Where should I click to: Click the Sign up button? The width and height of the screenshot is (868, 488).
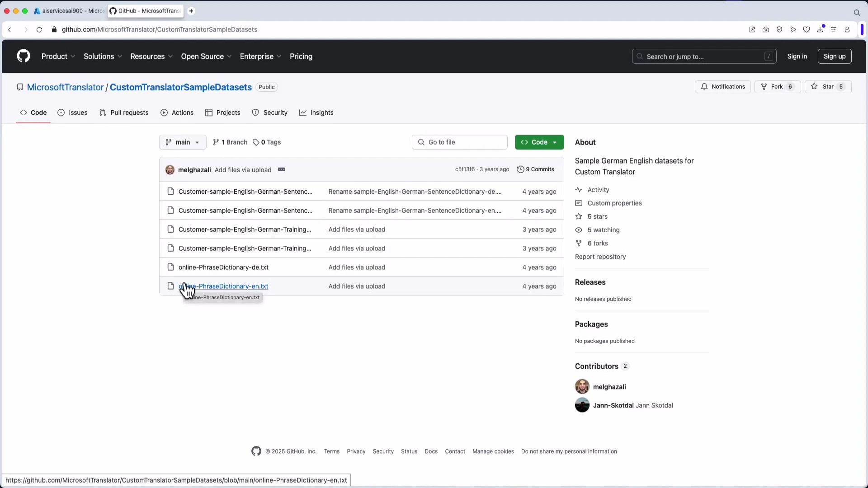[x=834, y=56]
